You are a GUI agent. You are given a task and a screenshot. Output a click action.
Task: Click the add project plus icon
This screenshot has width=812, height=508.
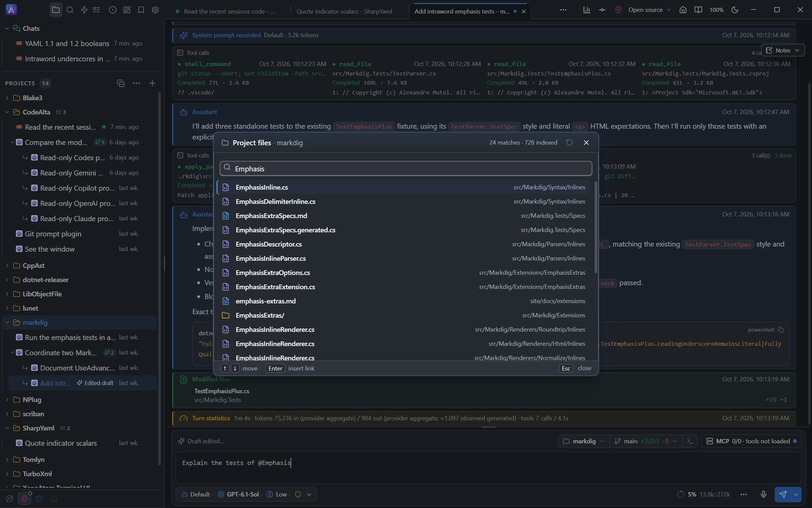[152, 83]
